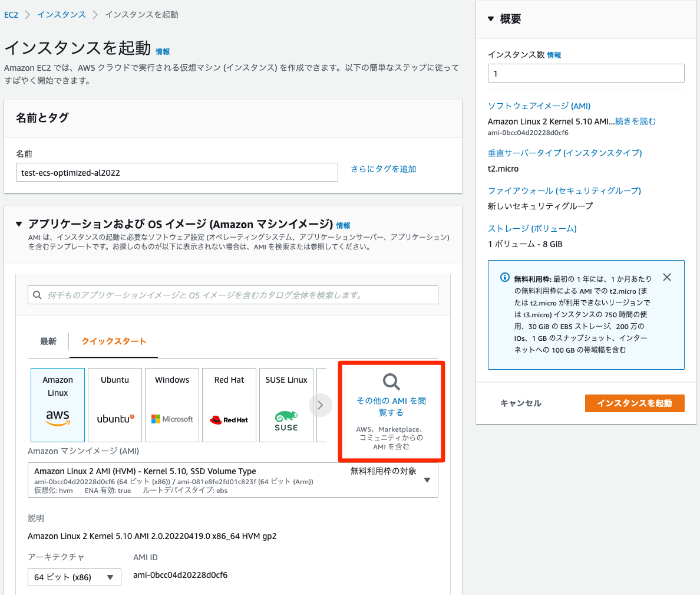
Task: Open the さらにタグを追加 link
Action: click(x=383, y=168)
